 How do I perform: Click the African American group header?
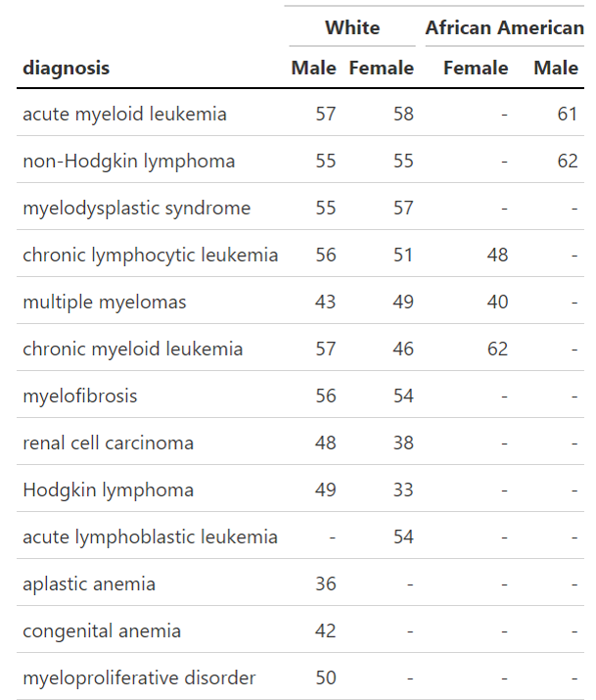coord(504,27)
